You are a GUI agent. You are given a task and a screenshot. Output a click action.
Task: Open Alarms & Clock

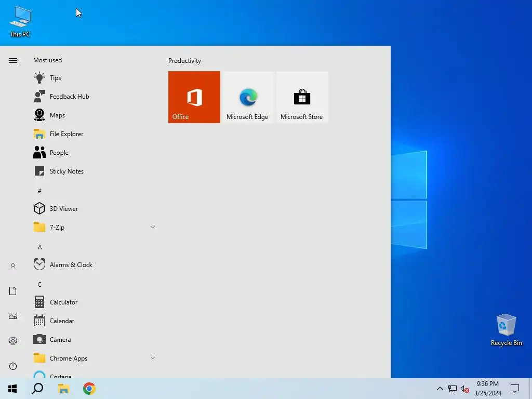(95, 264)
